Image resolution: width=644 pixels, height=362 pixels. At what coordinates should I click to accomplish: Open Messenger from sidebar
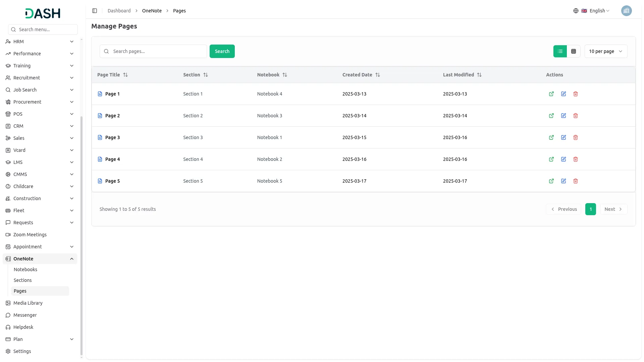(40, 315)
